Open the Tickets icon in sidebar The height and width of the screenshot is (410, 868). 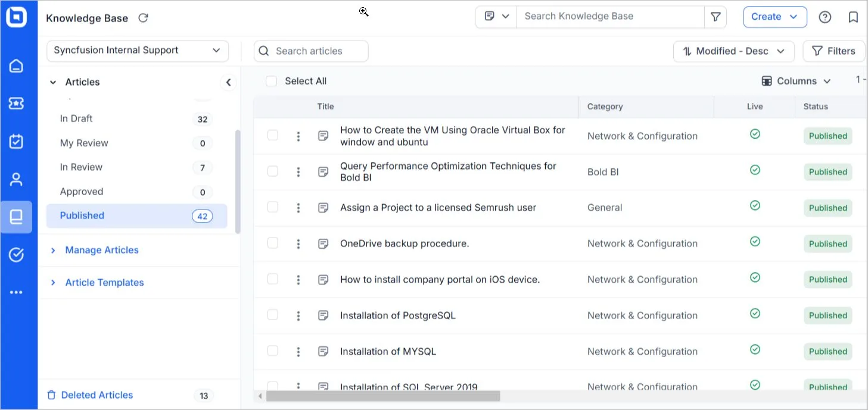click(x=16, y=104)
